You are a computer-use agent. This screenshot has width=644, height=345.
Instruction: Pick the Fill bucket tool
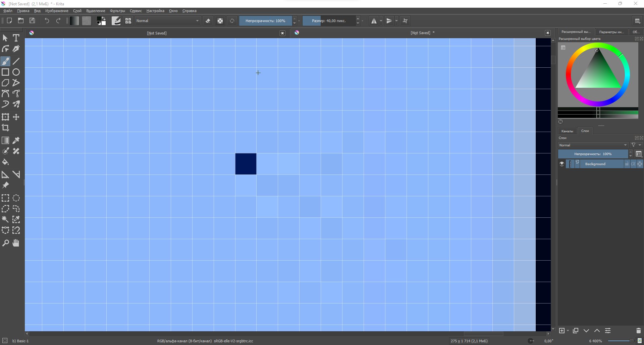coord(5,162)
